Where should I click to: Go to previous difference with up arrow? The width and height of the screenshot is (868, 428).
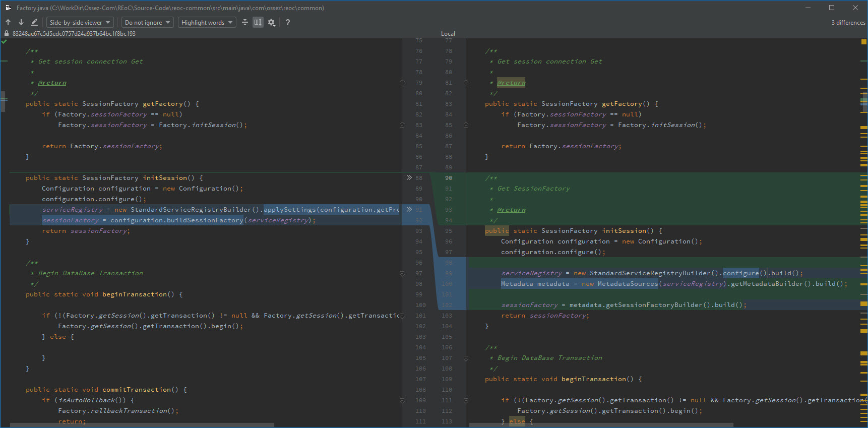pos(8,22)
